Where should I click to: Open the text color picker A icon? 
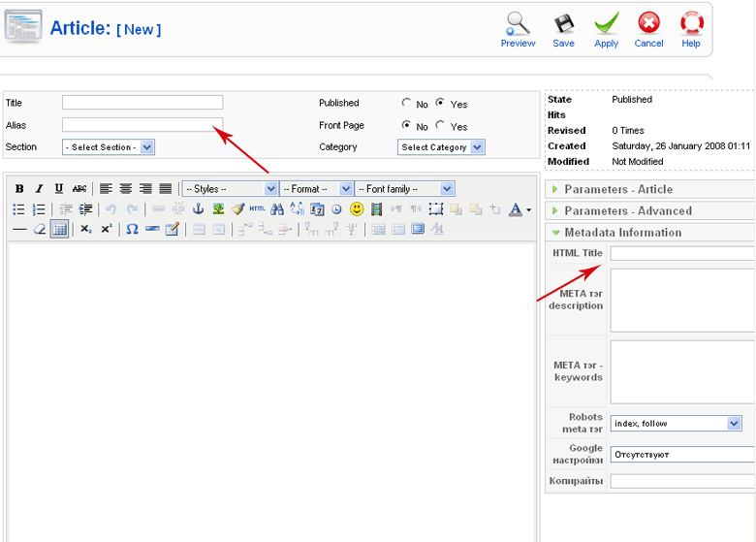[x=516, y=209]
